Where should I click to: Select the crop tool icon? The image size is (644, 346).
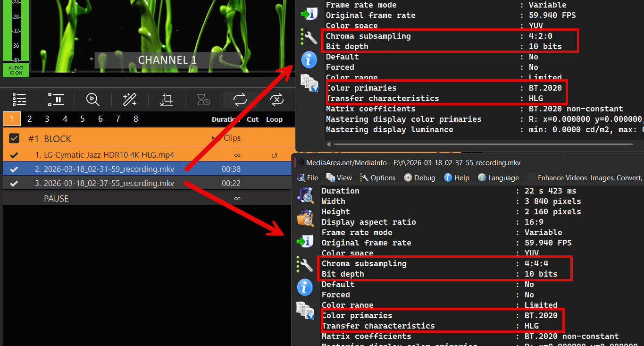(166, 100)
